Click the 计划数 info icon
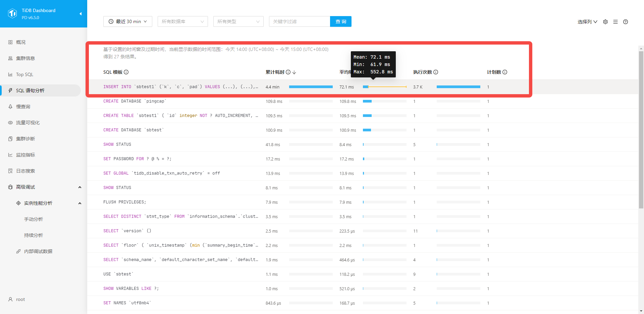 coord(505,72)
